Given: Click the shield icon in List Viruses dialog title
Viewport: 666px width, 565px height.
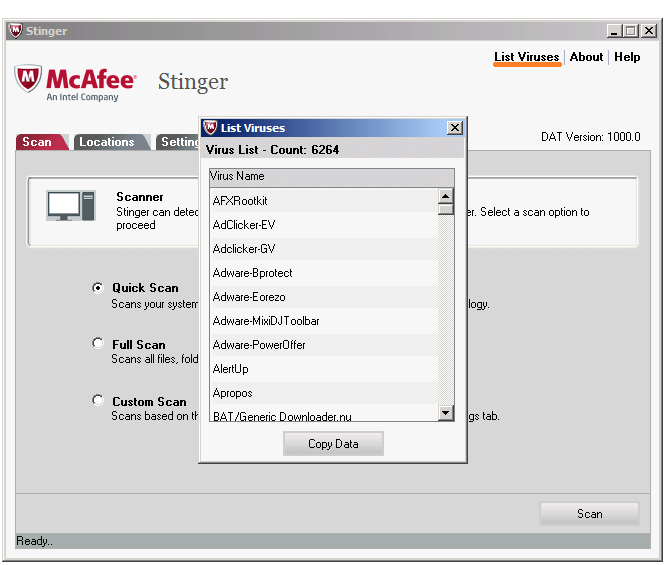Looking at the screenshot, I should (210, 128).
